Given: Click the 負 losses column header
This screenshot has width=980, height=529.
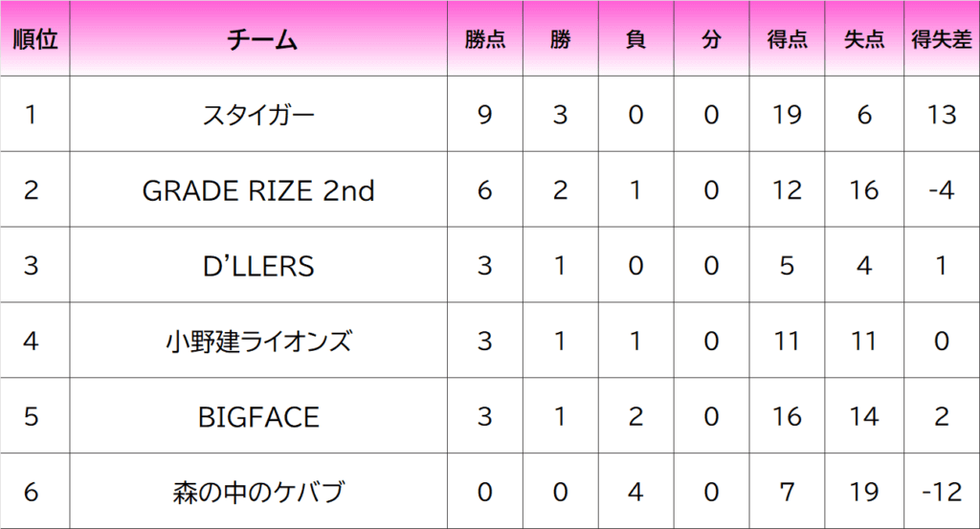Looking at the screenshot, I should 636,38.
